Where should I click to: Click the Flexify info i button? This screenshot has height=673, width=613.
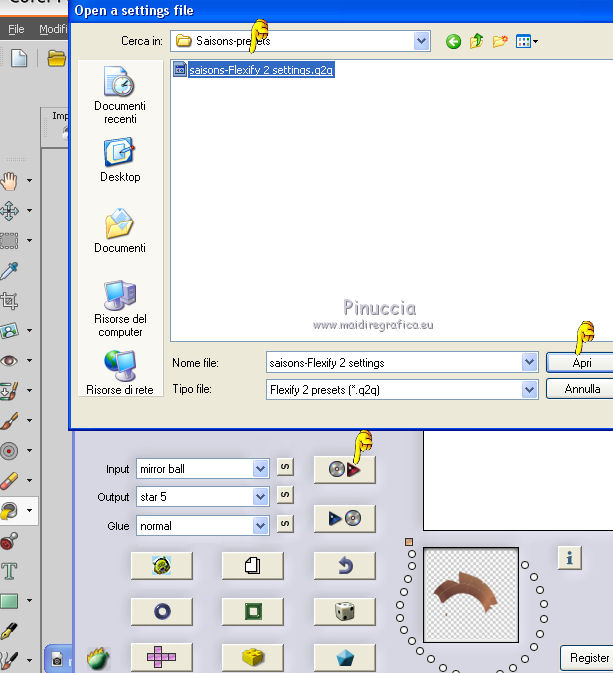569,558
